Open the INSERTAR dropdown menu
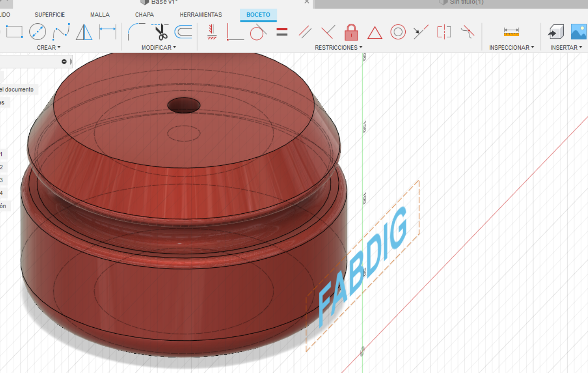The height and width of the screenshot is (373, 588). coord(566,47)
